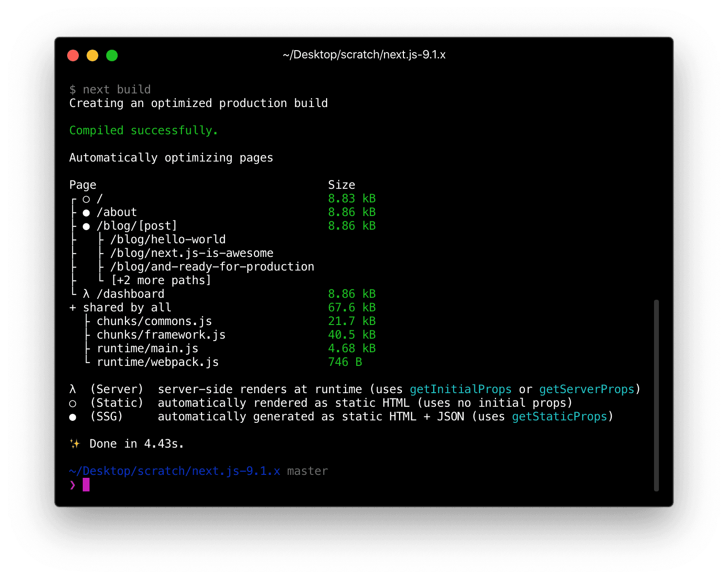728x579 pixels.
Task: Click the magenta prompt chevron
Action: coord(73,485)
